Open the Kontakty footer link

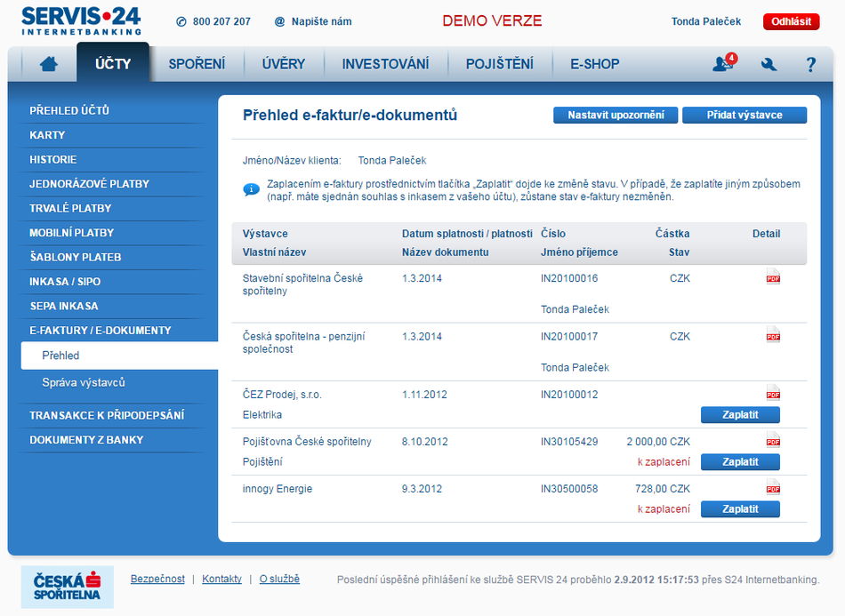pyautogui.click(x=221, y=579)
